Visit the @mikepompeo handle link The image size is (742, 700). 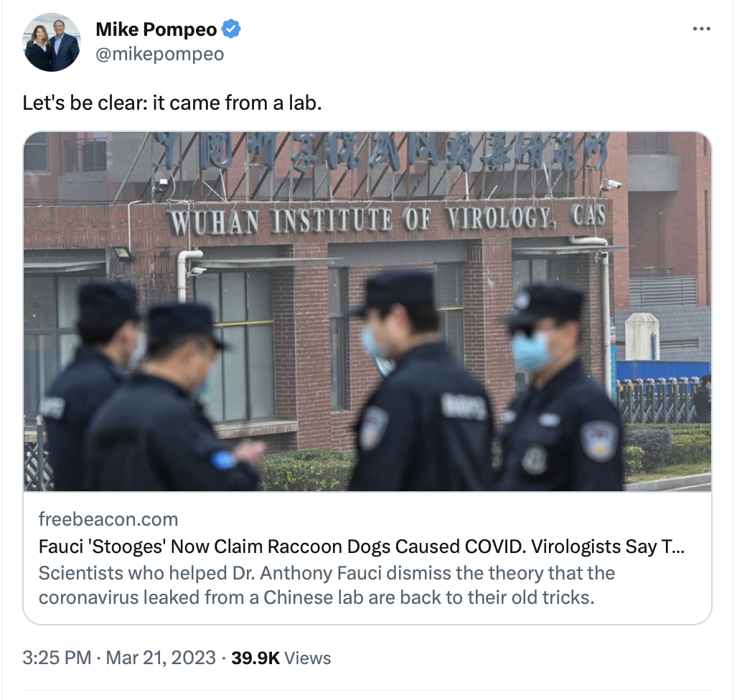click(x=160, y=54)
